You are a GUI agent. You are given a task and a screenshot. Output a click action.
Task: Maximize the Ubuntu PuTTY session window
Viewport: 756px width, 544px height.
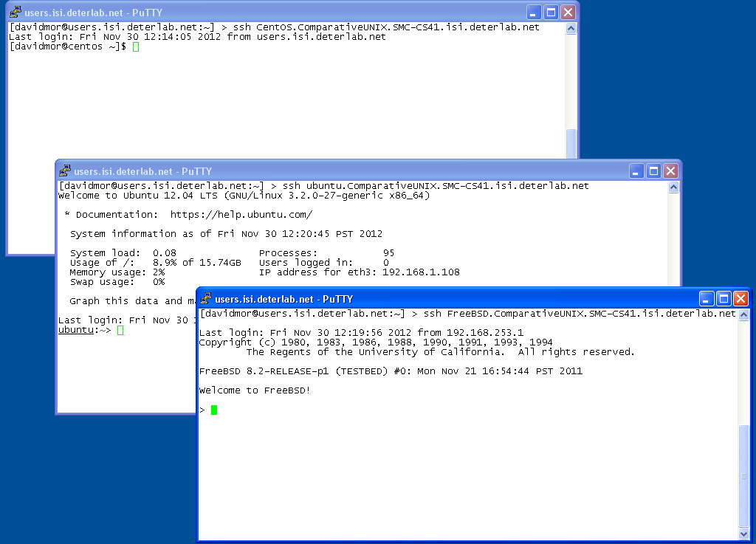click(653, 171)
